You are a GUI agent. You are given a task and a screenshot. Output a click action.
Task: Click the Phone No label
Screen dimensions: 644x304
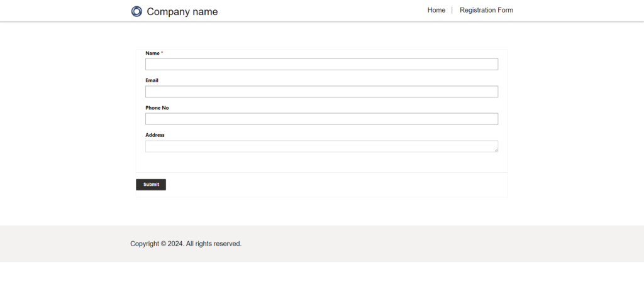click(x=157, y=108)
